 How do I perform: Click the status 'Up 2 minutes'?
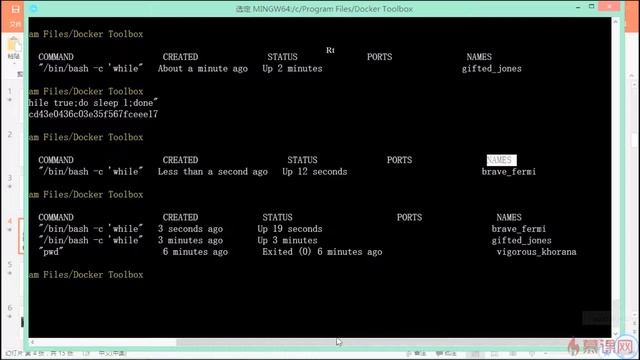click(x=292, y=69)
